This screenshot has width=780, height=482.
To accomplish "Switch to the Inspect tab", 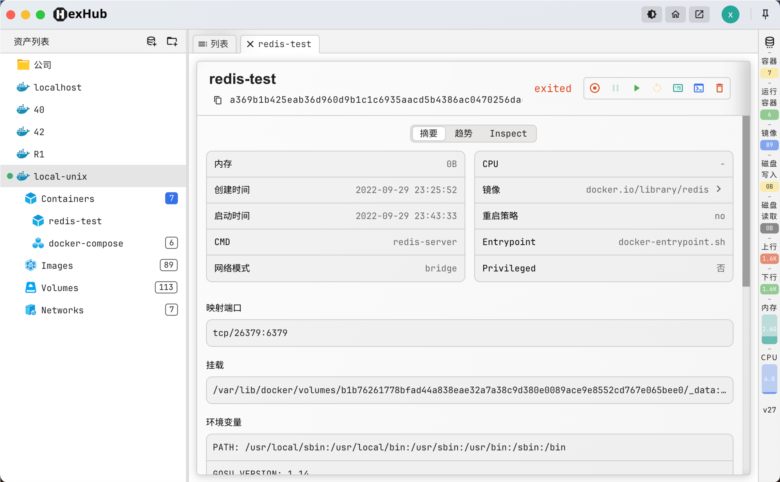I will (508, 133).
